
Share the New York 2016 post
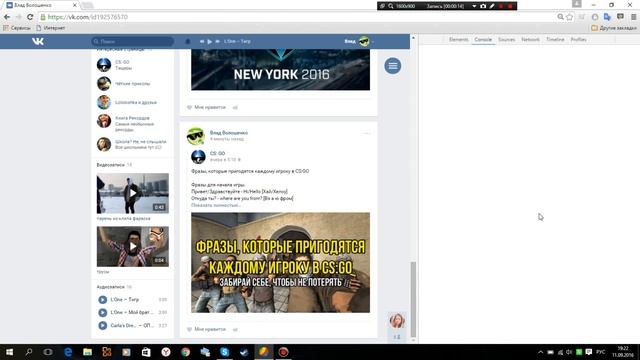pyautogui.click(x=235, y=107)
